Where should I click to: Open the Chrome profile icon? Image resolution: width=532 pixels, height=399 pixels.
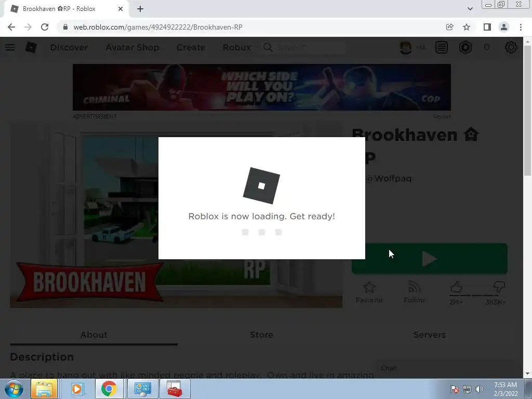click(504, 27)
